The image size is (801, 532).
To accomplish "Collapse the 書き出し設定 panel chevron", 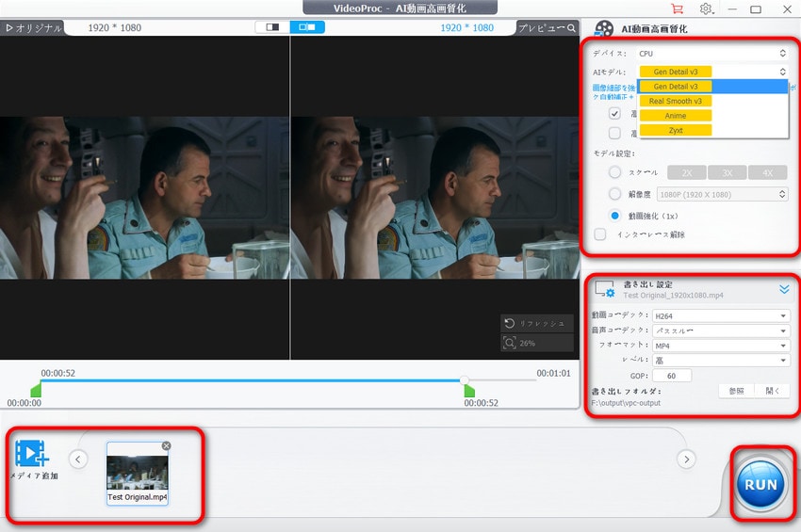I will click(784, 289).
